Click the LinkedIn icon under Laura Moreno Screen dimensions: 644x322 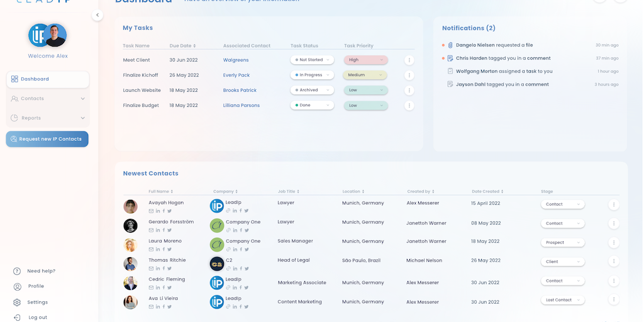(157, 249)
